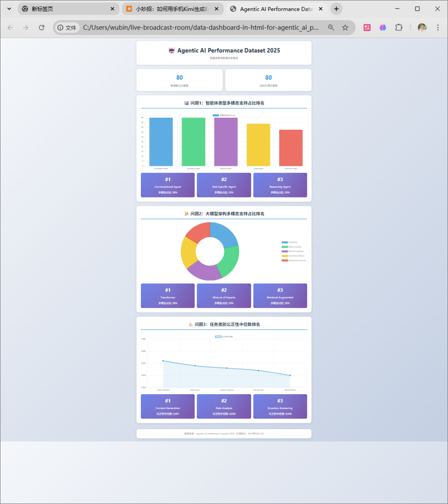Toggle the Reinforcement Learning legend entry

[293, 260]
